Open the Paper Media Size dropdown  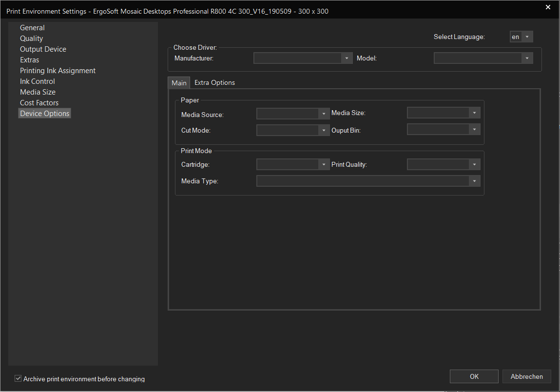coord(444,113)
